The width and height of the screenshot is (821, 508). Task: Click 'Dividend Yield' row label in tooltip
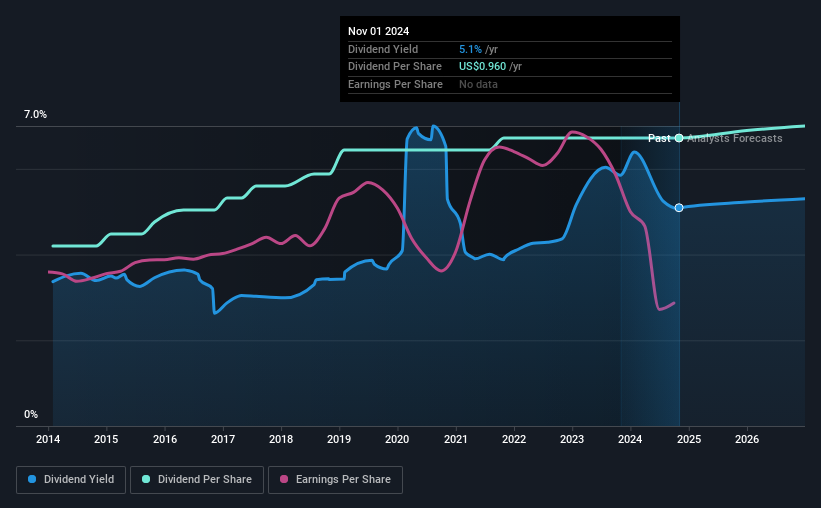point(383,49)
